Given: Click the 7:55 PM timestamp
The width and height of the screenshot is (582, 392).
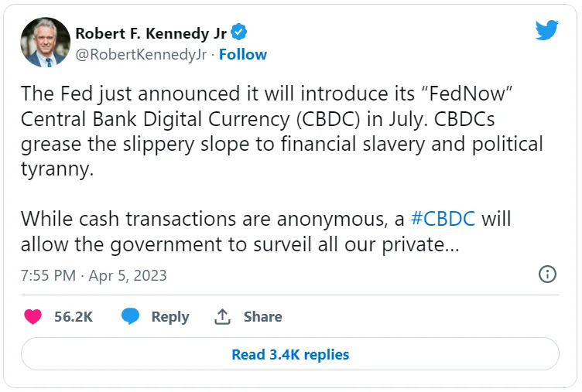Looking at the screenshot, I should 50,275.
